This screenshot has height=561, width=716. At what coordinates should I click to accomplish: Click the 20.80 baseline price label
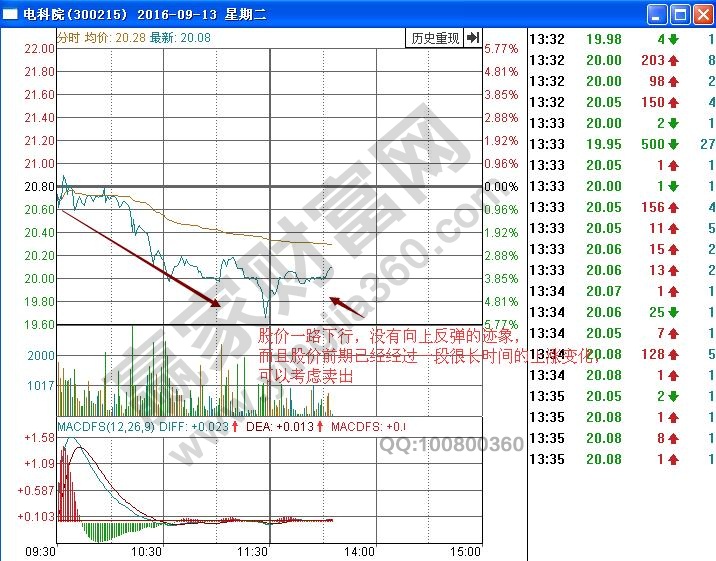(40, 187)
